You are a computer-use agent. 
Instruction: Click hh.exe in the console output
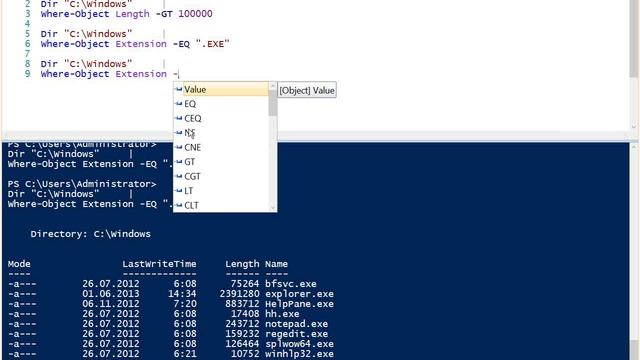coord(282,314)
